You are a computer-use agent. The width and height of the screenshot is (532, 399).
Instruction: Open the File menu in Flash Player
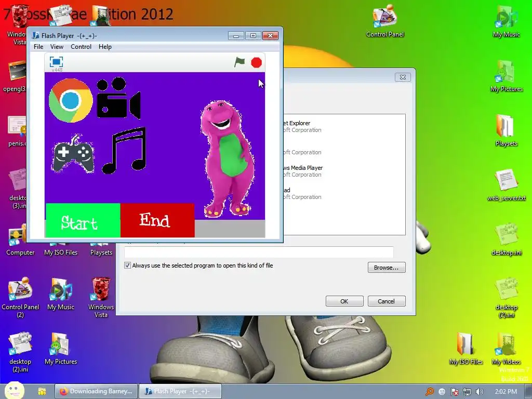(38, 47)
